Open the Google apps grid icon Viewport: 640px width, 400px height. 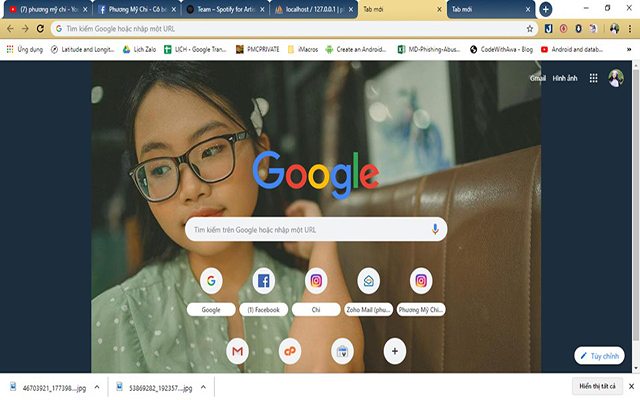point(593,78)
